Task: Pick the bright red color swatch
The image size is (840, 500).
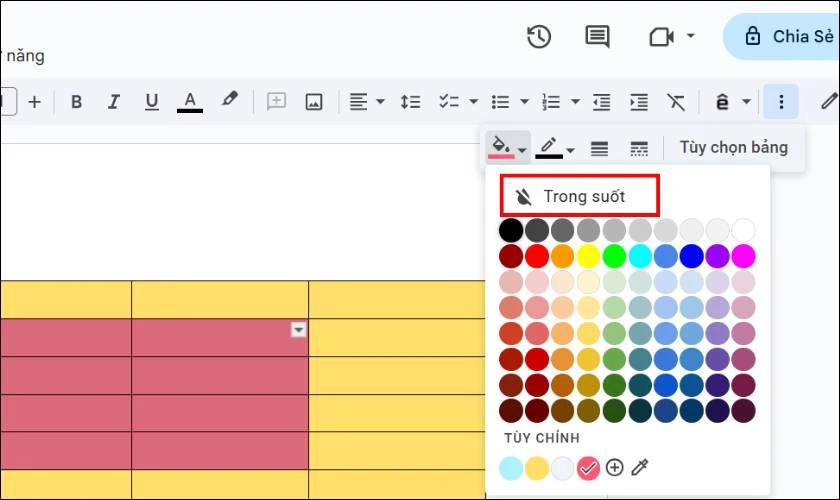Action: (537, 256)
